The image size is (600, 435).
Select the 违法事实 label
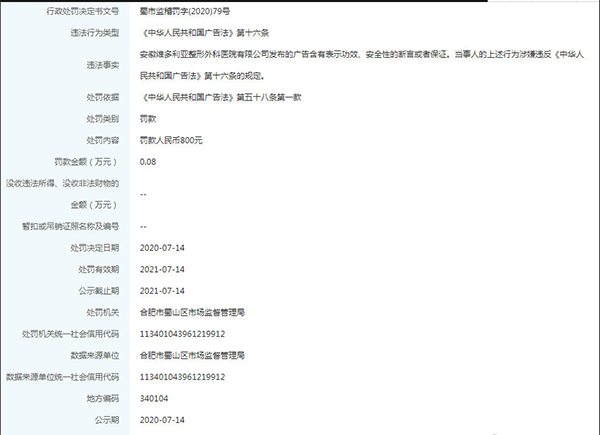click(103, 65)
